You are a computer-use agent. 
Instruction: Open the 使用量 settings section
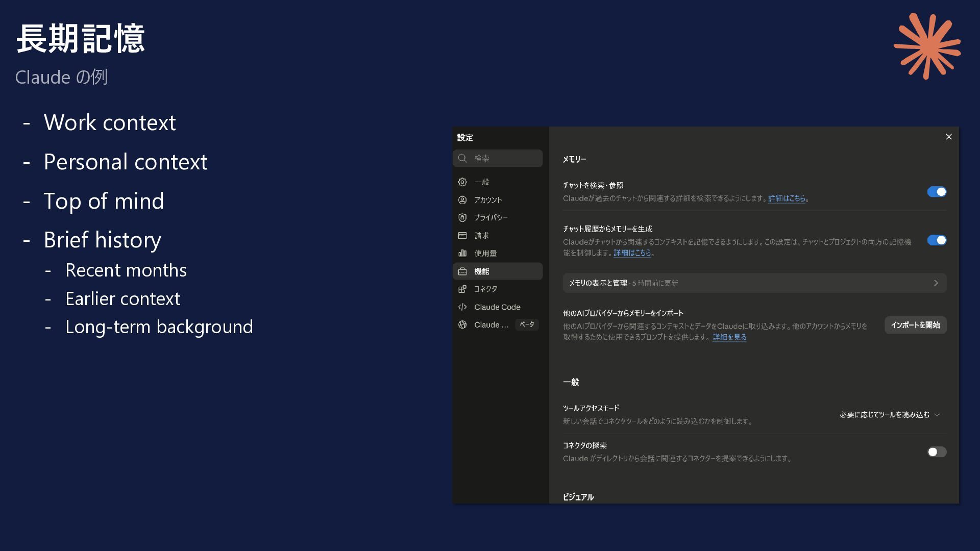pyautogui.click(x=498, y=253)
